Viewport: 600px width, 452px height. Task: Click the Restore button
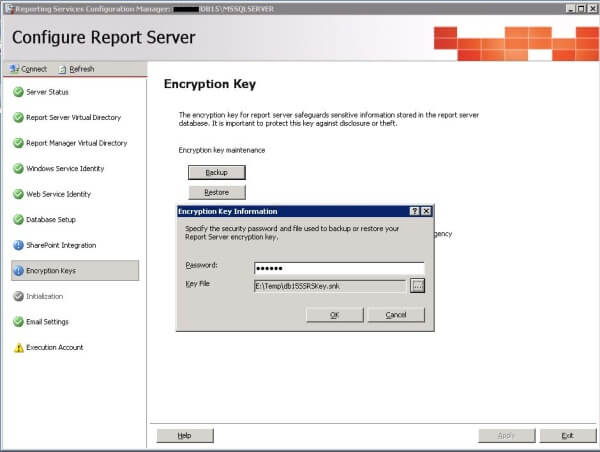[x=217, y=192]
